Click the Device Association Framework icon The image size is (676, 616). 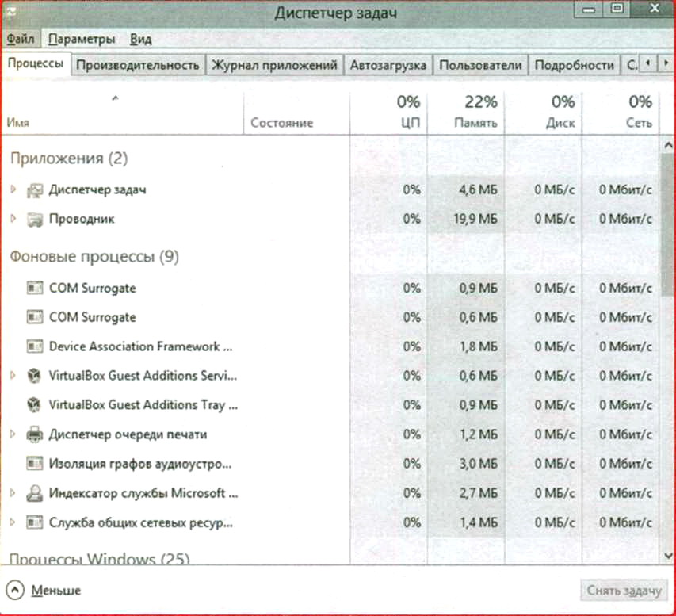coord(34,346)
